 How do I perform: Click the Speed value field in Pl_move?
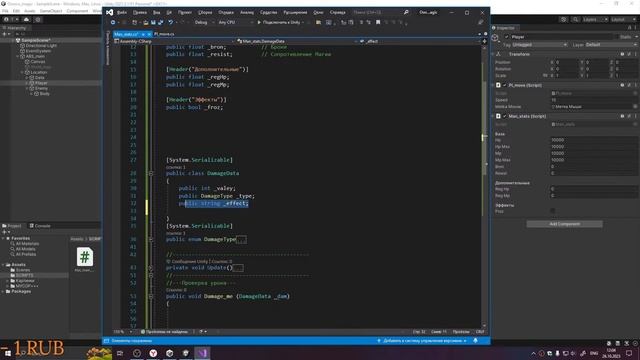[x=593, y=100]
